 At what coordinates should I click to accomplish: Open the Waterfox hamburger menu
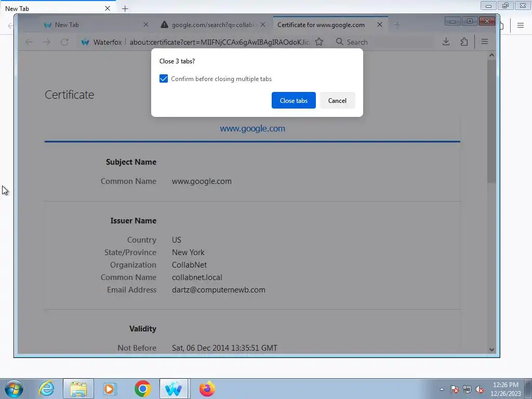485,42
